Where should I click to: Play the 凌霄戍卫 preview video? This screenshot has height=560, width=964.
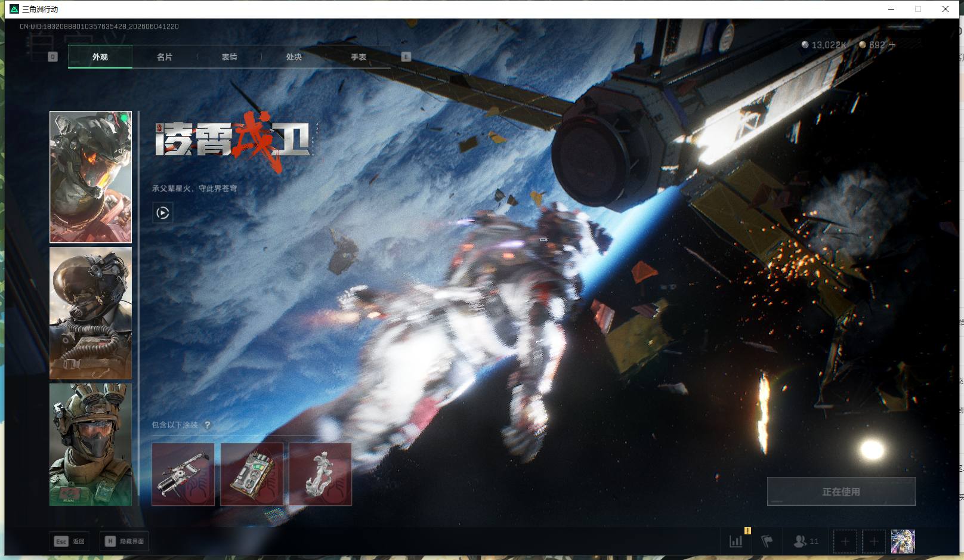point(163,213)
